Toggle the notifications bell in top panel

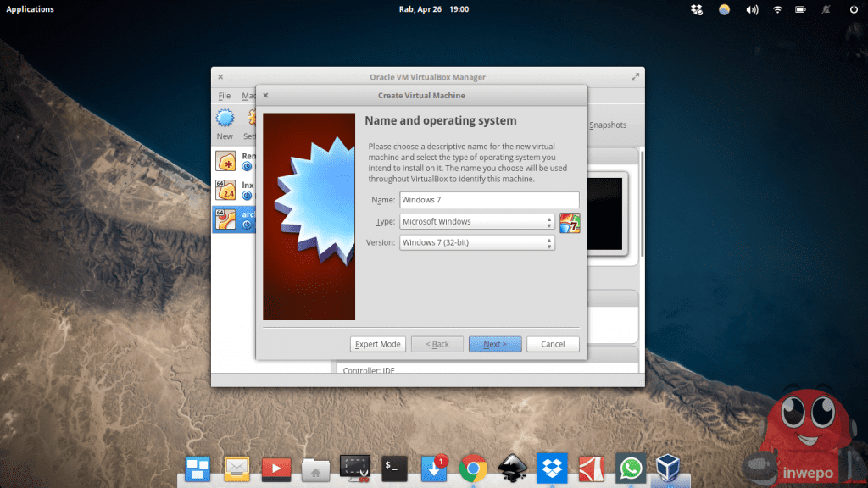pos(827,10)
